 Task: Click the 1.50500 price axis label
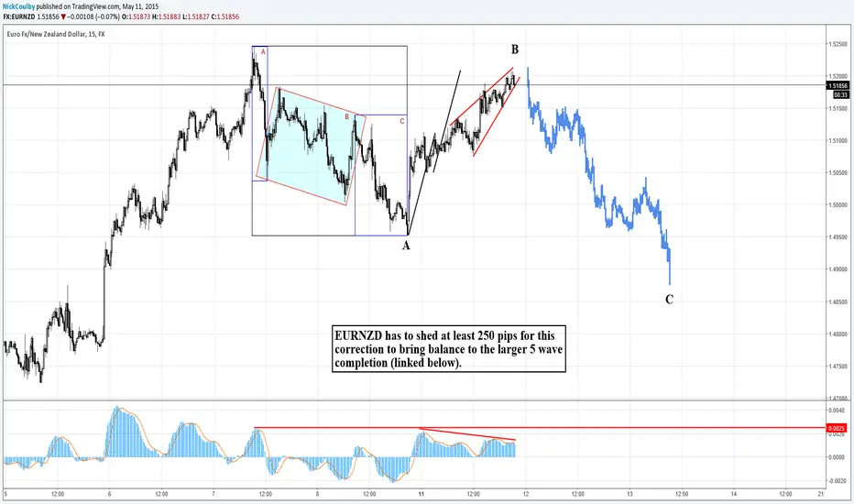(x=838, y=172)
